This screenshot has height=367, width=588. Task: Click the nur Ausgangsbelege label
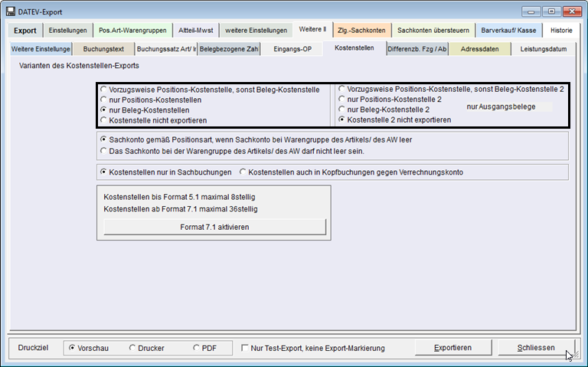point(501,106)
